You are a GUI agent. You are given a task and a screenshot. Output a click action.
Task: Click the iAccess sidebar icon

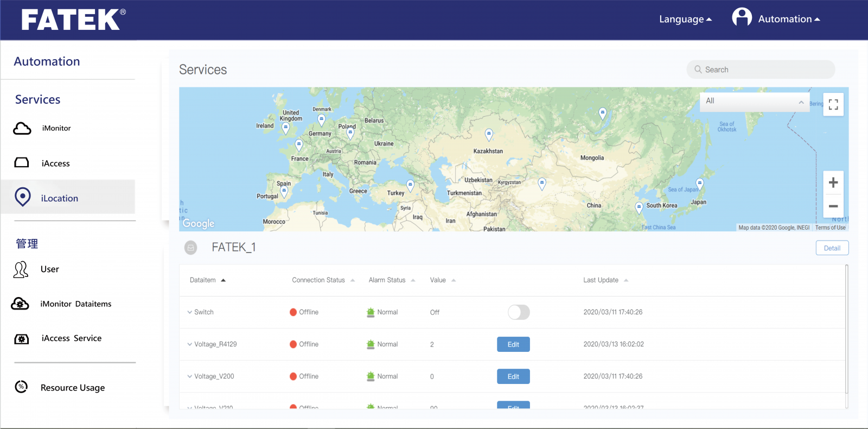tap(22, 163)
